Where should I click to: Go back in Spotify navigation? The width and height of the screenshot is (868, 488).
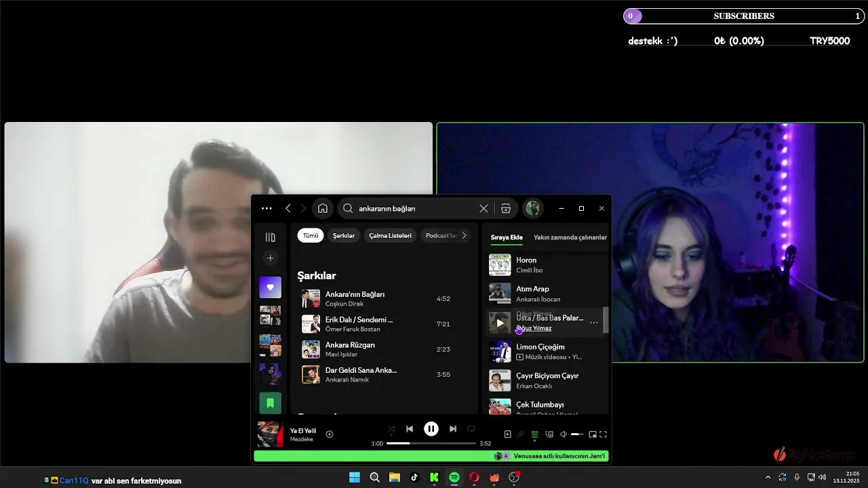pos(288,209)
